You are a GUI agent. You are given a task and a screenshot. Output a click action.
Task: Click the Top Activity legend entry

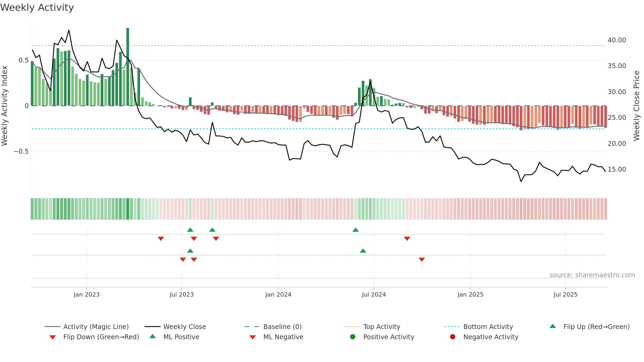pyautogui.click(x=372, y=327)
